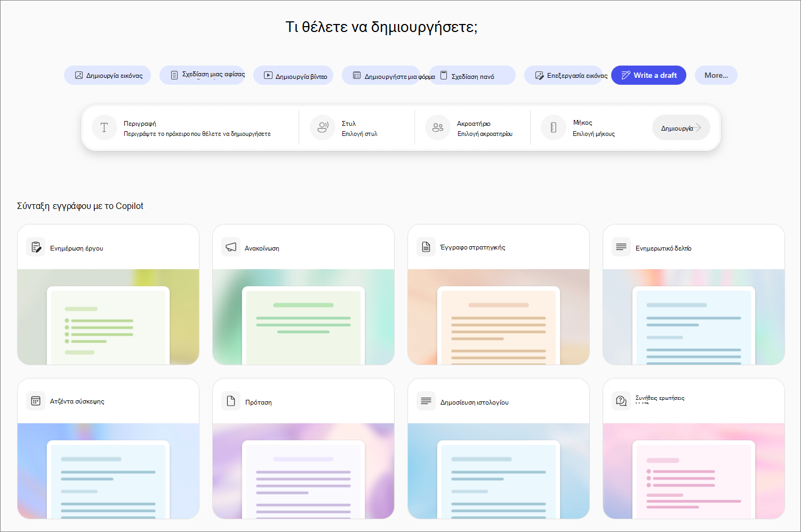Viewport: 801px width, 532px height.
Task: Open the Δημοσίευση ιστολογίου template thumbnail
Action: coord(499,471)
